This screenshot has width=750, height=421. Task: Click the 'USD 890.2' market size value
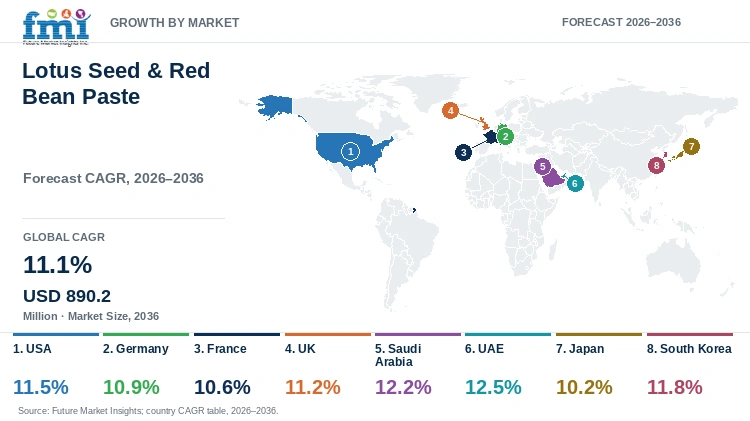[67, 296]
